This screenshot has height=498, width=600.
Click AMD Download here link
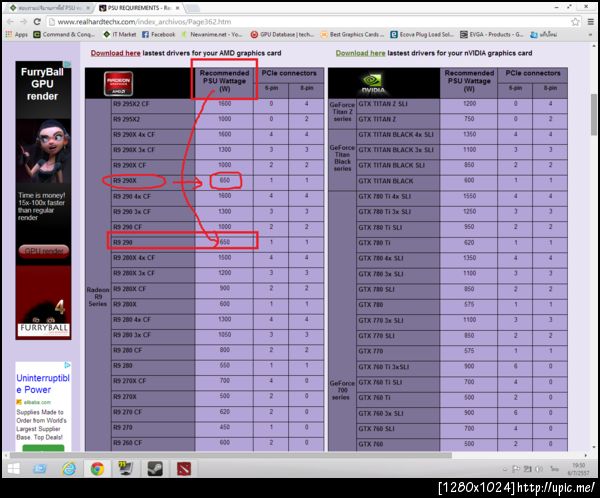click(x=116, y=53)
